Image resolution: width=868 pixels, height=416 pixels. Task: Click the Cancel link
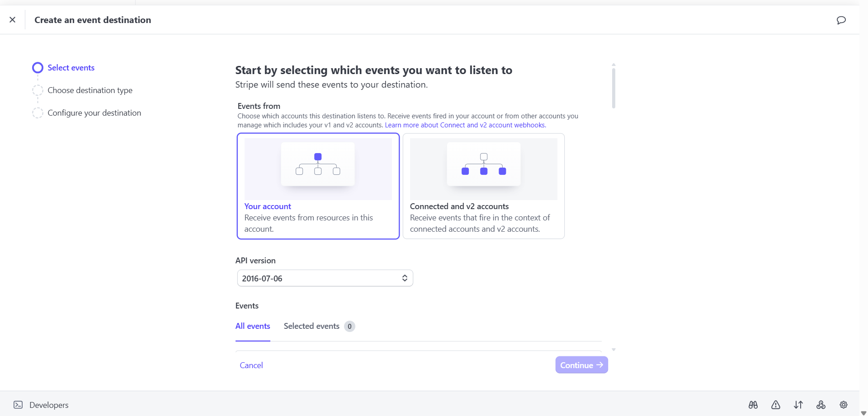tap(251, 365)
